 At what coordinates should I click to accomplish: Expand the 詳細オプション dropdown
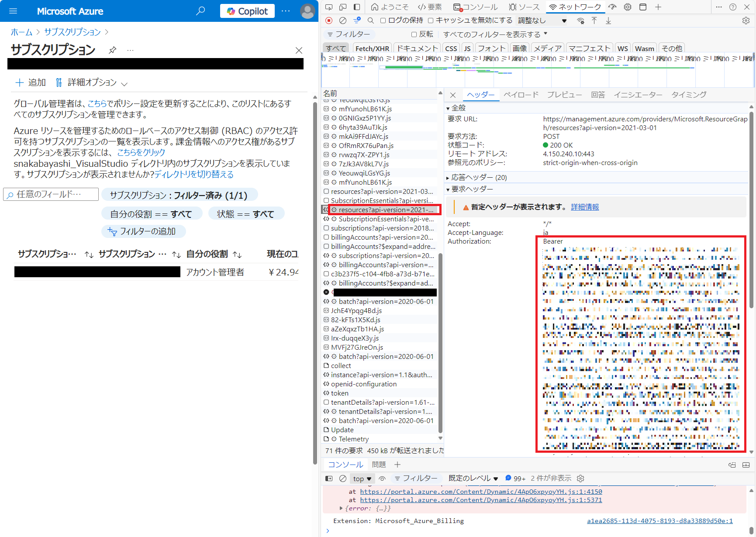pos(91,83)
